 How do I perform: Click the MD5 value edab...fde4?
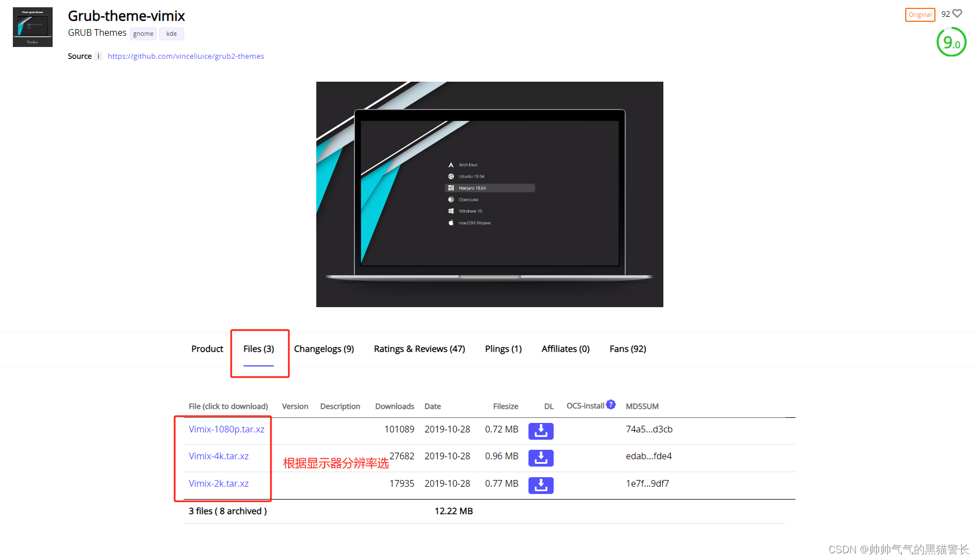click(x=649, y=456)
